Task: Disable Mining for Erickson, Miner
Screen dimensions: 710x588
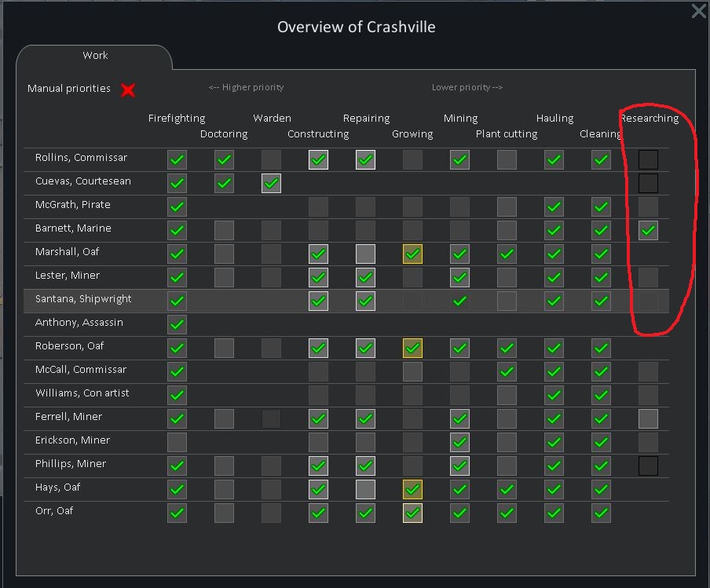Action: (459, 442)
